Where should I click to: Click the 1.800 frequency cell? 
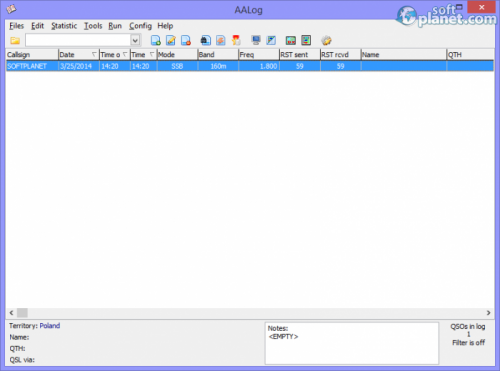(x=259, y=66)
